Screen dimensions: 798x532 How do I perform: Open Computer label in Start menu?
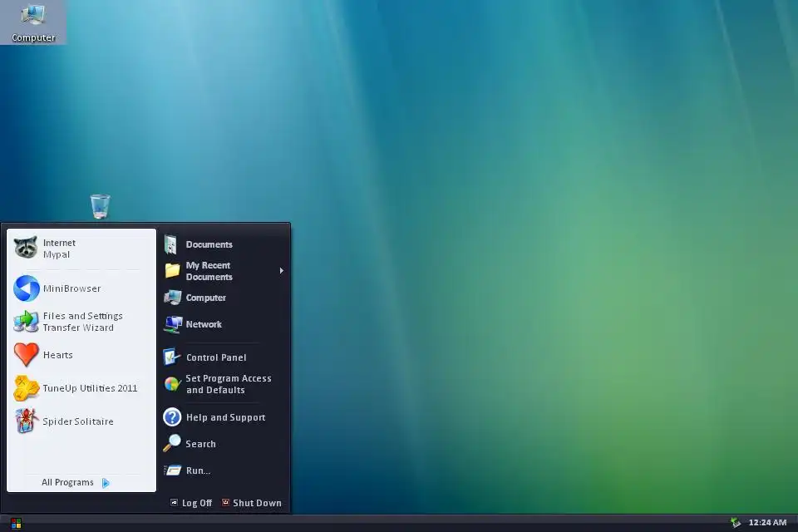point(205,298)
